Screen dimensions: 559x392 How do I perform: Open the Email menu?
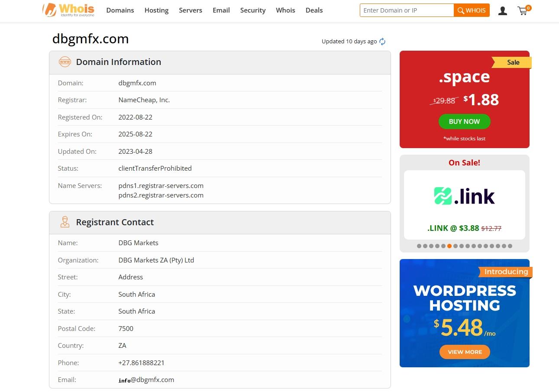point(221,10)
